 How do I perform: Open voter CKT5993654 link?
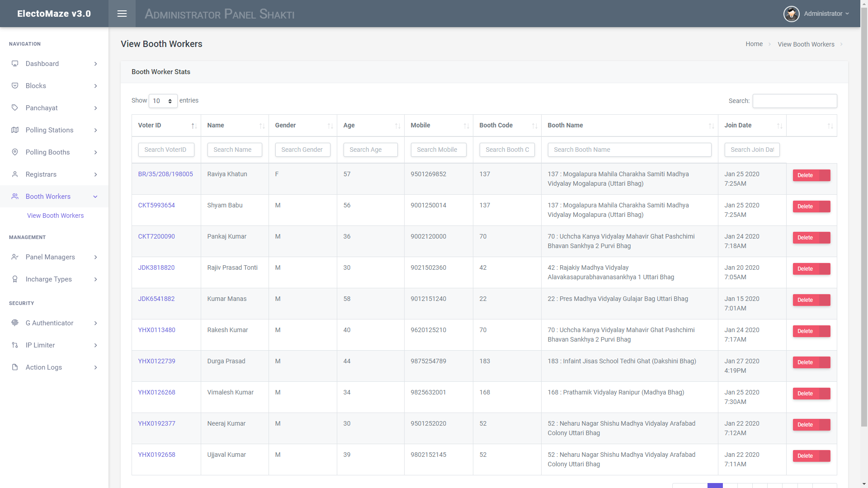pos(156,205)
